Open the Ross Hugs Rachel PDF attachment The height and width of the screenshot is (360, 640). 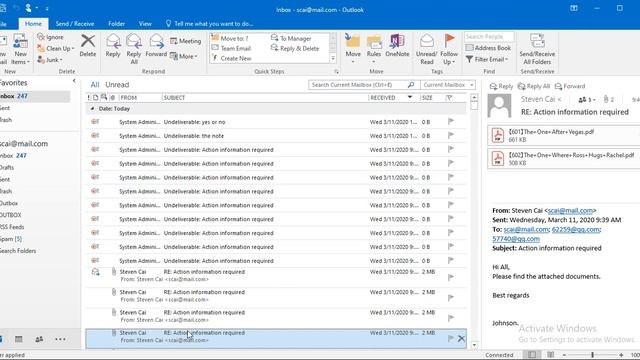pyautogui.click(x=563, y=159)
